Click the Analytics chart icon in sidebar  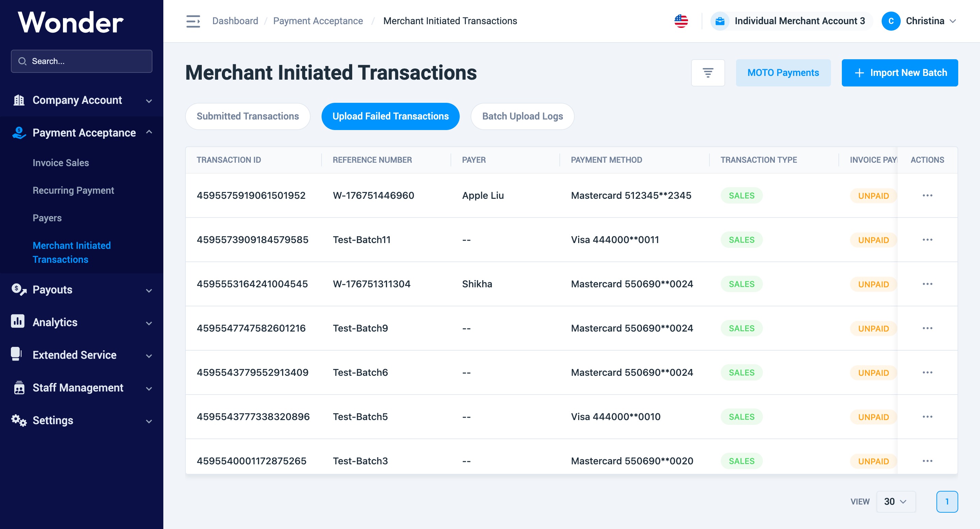(x=17, y=322)
